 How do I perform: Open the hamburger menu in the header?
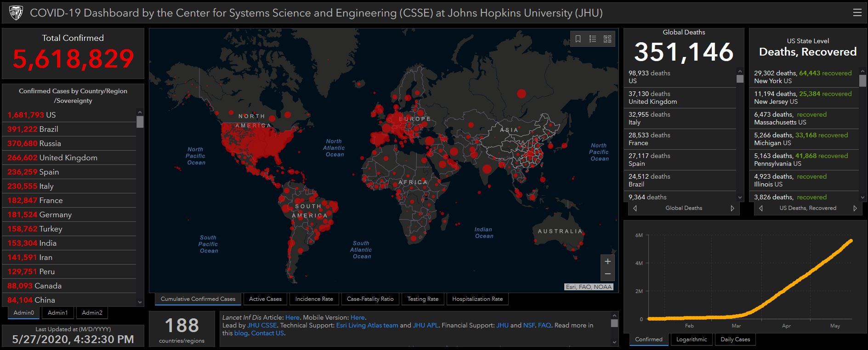coord(857,13)
